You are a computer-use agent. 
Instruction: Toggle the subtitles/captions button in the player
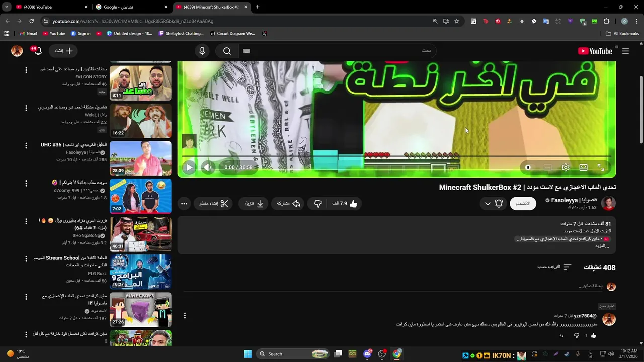pos(548,167)
